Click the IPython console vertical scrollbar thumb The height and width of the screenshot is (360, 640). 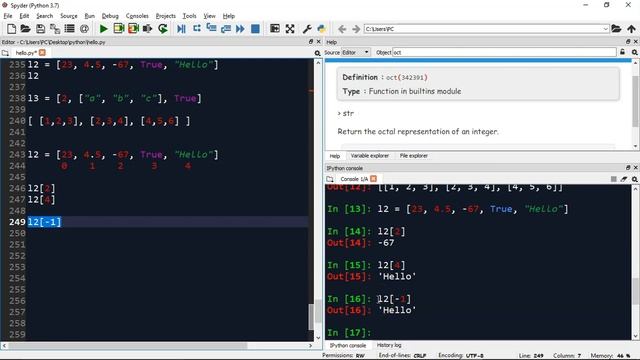click(636, 291)
